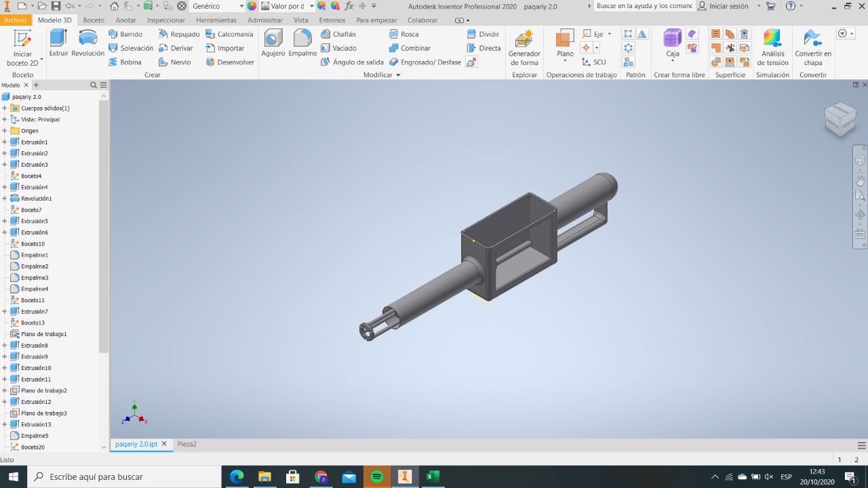Create a freeform Caja box

pos(672,43)
